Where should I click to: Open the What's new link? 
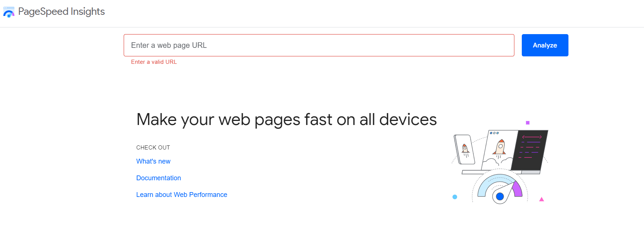153,161
